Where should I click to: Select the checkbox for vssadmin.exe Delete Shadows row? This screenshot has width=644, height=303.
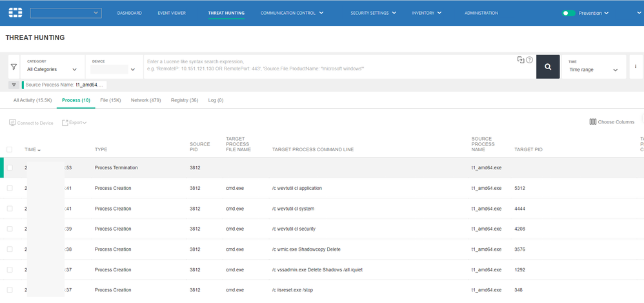pyautogui.click(x=10, y=270)
